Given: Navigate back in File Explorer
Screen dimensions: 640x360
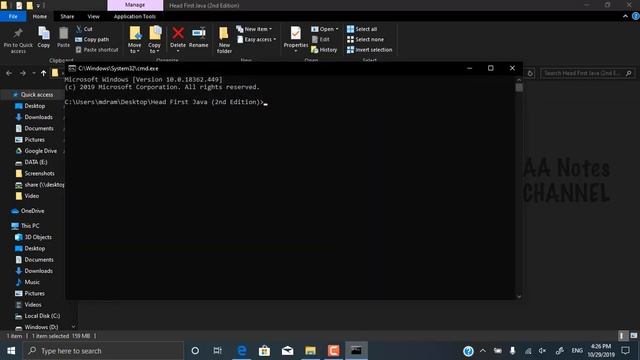Looking at the screenshot, I should (9, 73).
